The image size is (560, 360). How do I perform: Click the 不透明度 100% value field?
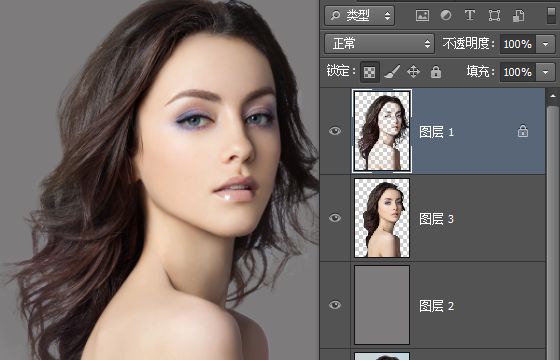tap(518, 44)
